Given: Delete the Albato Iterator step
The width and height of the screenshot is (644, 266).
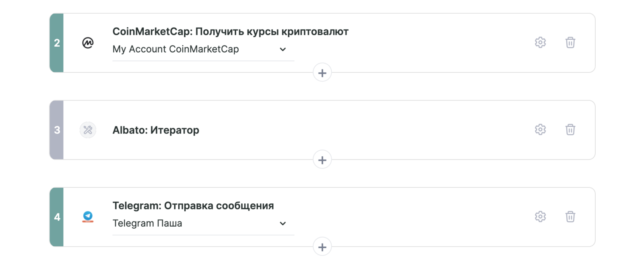Looking at the screenshot, I should [x=570, y=129].
